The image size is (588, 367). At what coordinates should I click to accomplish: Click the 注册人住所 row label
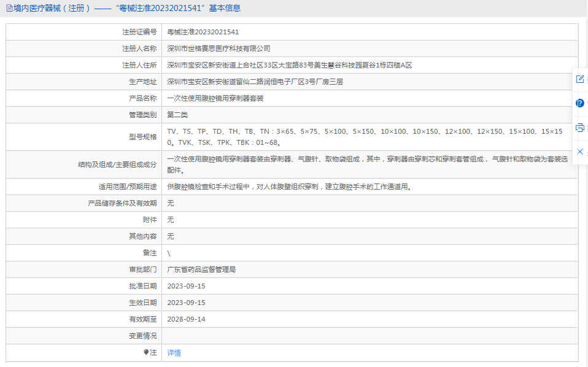139,65
